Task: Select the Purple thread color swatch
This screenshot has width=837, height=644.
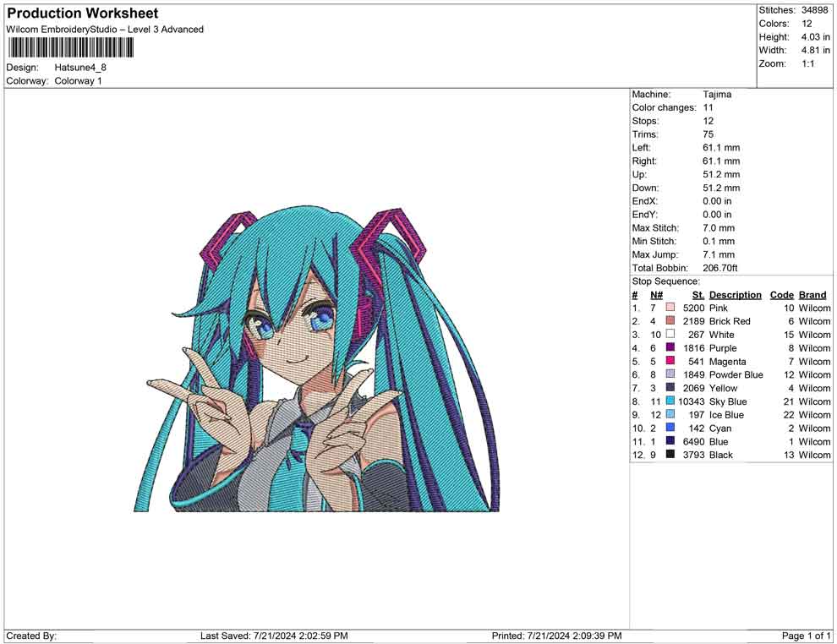Action: pos(670,347)
